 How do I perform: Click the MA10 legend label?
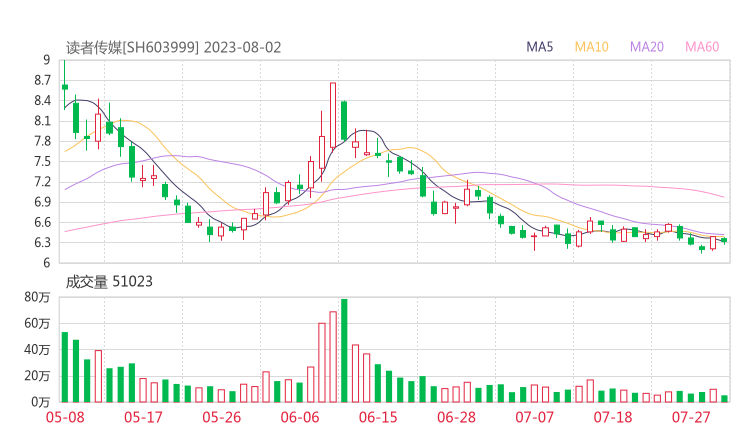pos(591,47)
